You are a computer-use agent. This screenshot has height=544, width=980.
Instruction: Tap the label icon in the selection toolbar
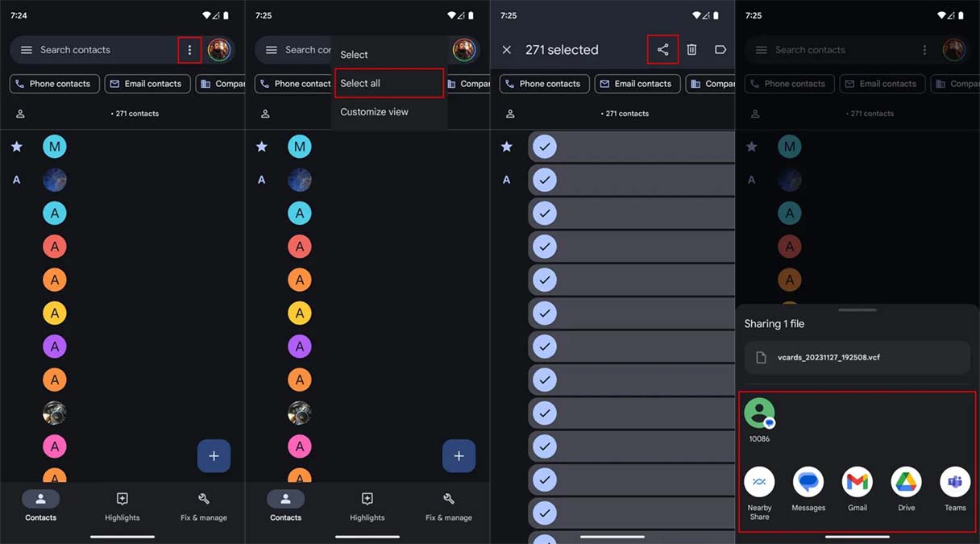coord(720,50)
